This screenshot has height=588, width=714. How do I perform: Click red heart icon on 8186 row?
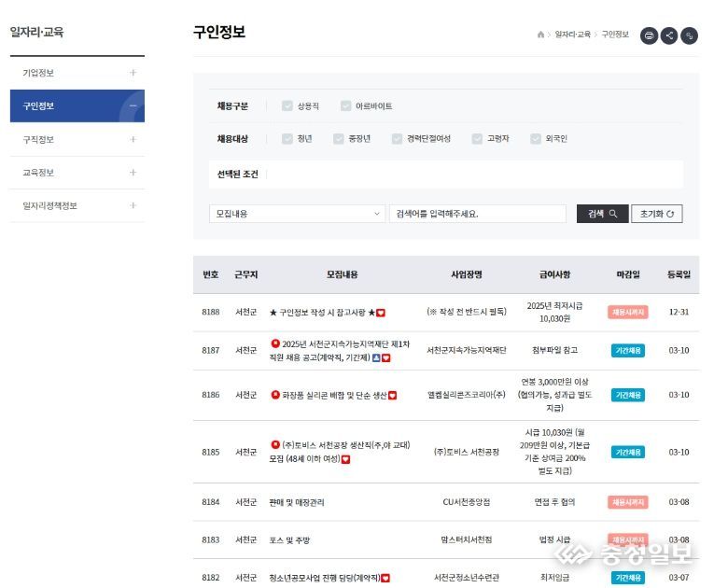click(392, 396)
